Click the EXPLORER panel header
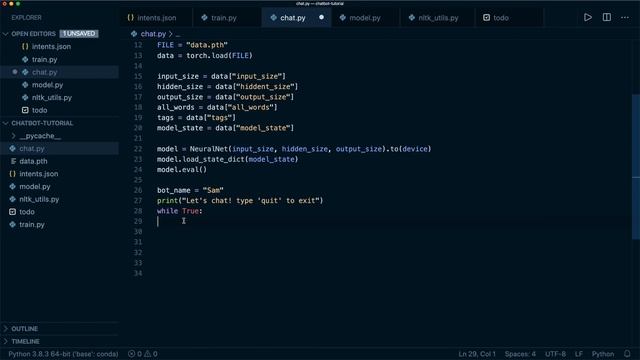The width and height of the screenshot is (640, 360). pyautogui.click(x=27, y=18)
